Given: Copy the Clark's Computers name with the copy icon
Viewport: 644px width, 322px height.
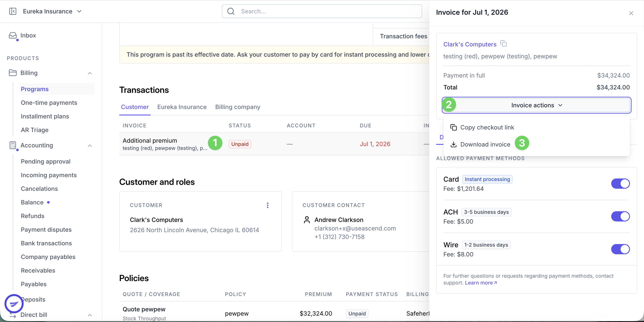Looking at the screenshot, I should click(x=503, y=44).
